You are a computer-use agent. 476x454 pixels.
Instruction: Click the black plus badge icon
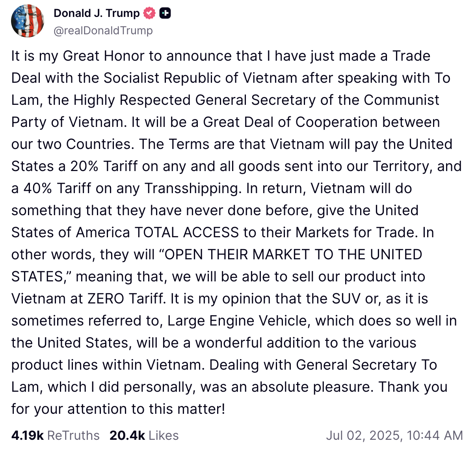pyautogui.click(x=165, y=13)
